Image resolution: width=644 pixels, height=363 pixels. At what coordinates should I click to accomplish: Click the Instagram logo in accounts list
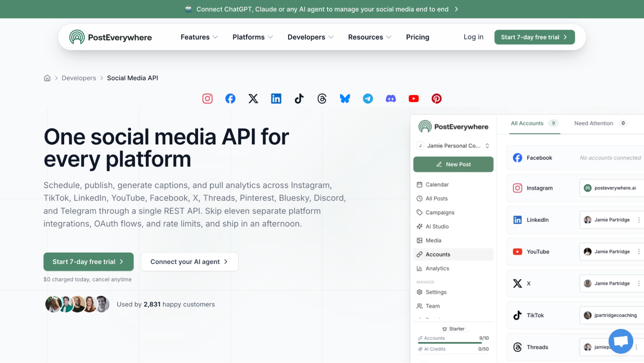click(x=517, y=188)
